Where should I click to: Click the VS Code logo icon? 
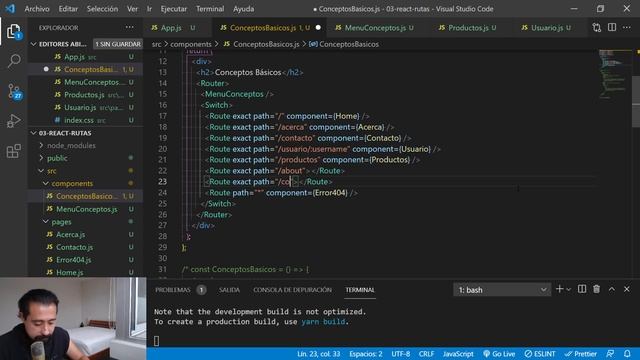(10, 8)
